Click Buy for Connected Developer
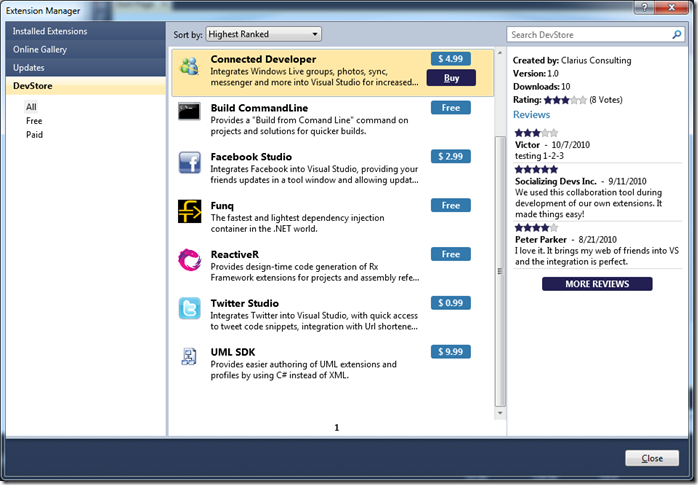The image size is (698, 485). click(x=451, y=78)
